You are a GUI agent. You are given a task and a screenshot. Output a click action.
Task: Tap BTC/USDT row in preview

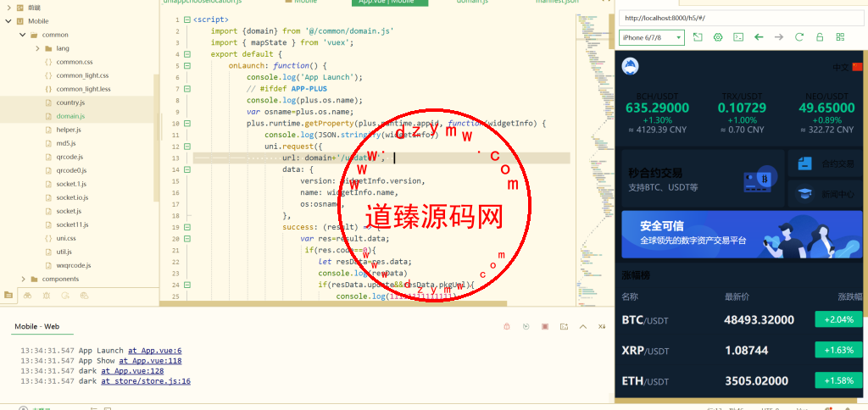point(742,320)
